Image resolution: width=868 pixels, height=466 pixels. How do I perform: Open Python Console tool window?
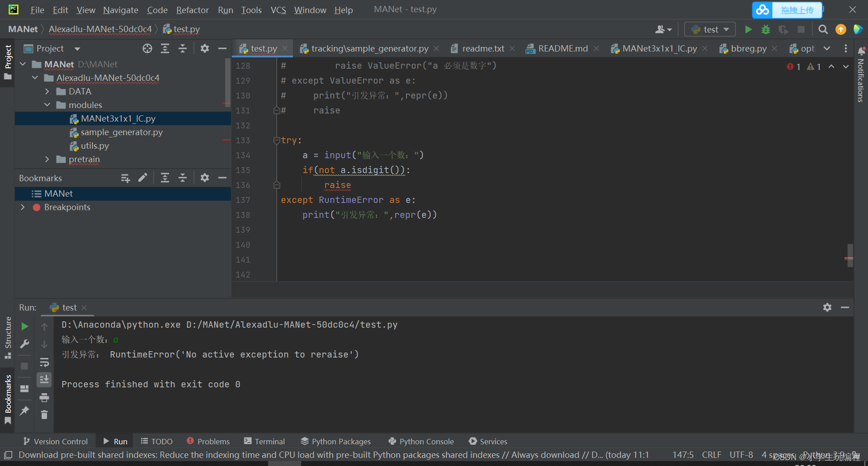point(421,441)
